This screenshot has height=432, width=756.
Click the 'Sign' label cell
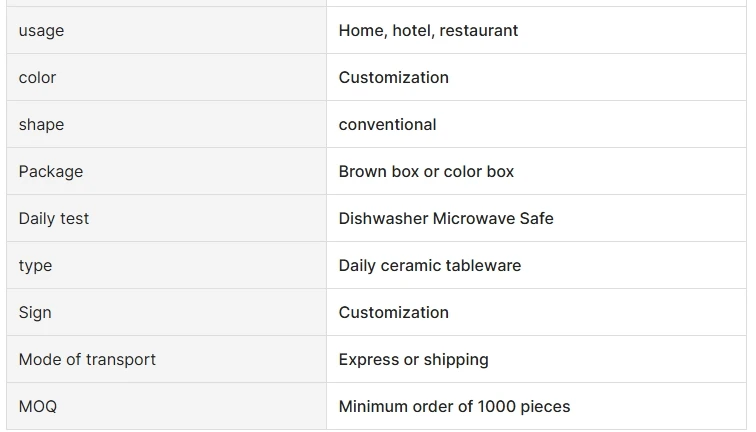35,313
